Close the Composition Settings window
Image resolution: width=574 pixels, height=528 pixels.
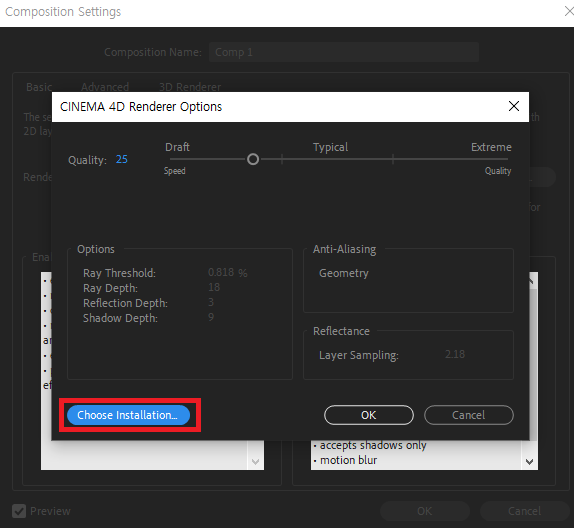tap(569, 11)
